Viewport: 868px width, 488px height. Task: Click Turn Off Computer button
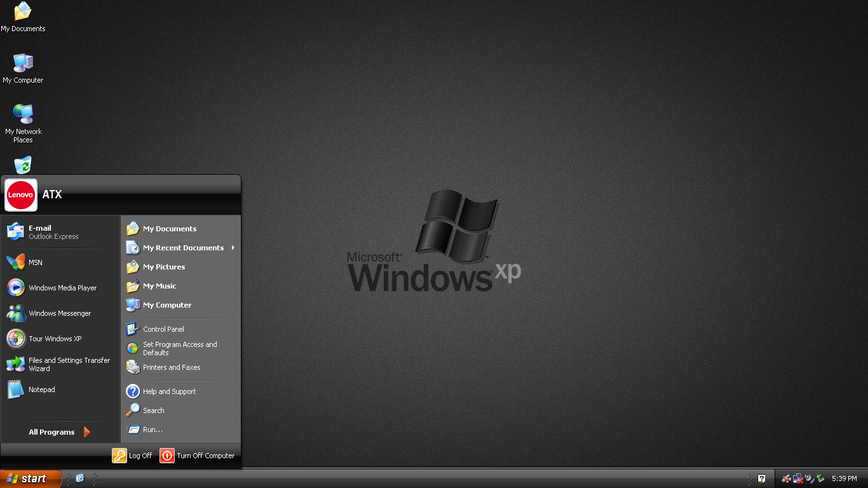point(198,456)
